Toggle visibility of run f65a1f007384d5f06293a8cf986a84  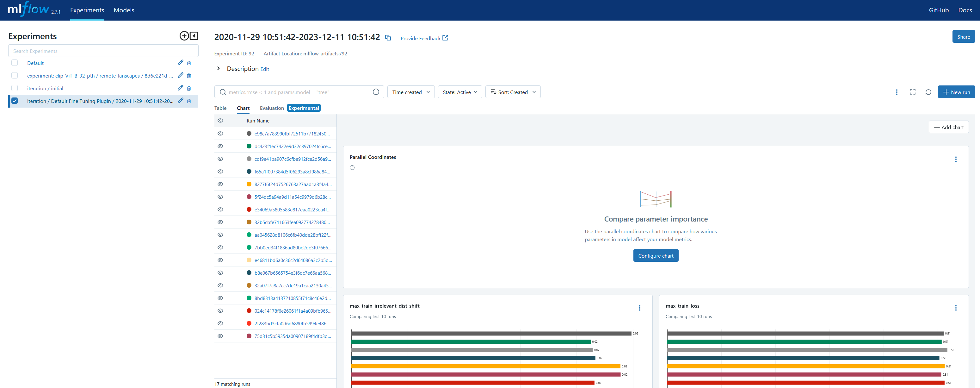pyautogui.click(x=220, y=171)
